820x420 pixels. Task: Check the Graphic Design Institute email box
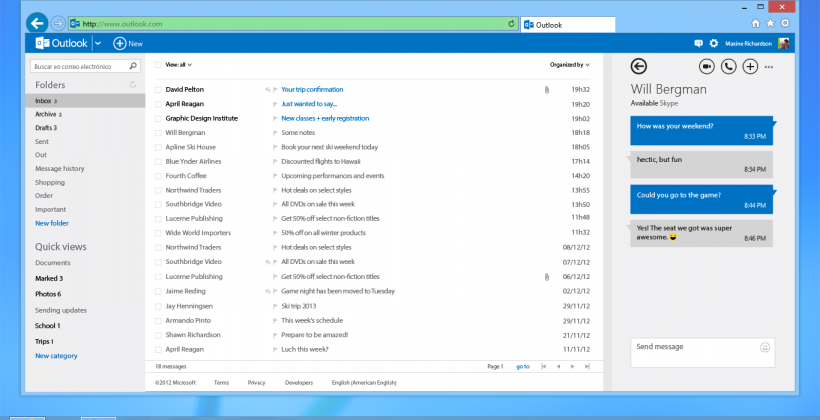pos(158,119)
